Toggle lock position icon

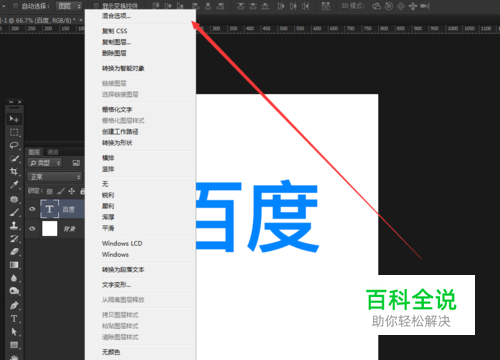pos(72,191)
